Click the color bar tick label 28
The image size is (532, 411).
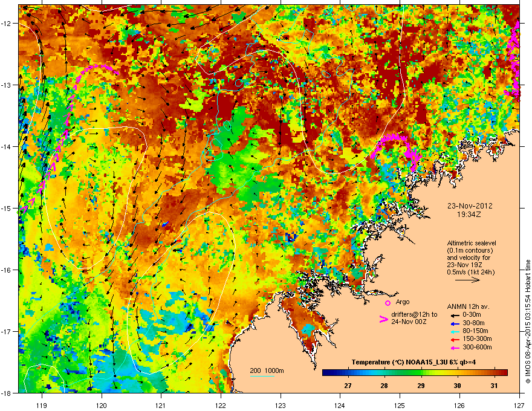384,386
